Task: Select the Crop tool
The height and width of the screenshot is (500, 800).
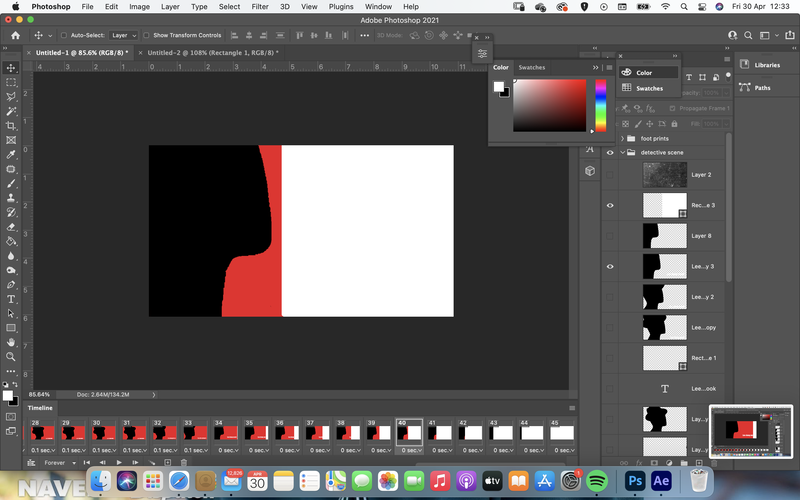Action: click(x=11, y=126)
